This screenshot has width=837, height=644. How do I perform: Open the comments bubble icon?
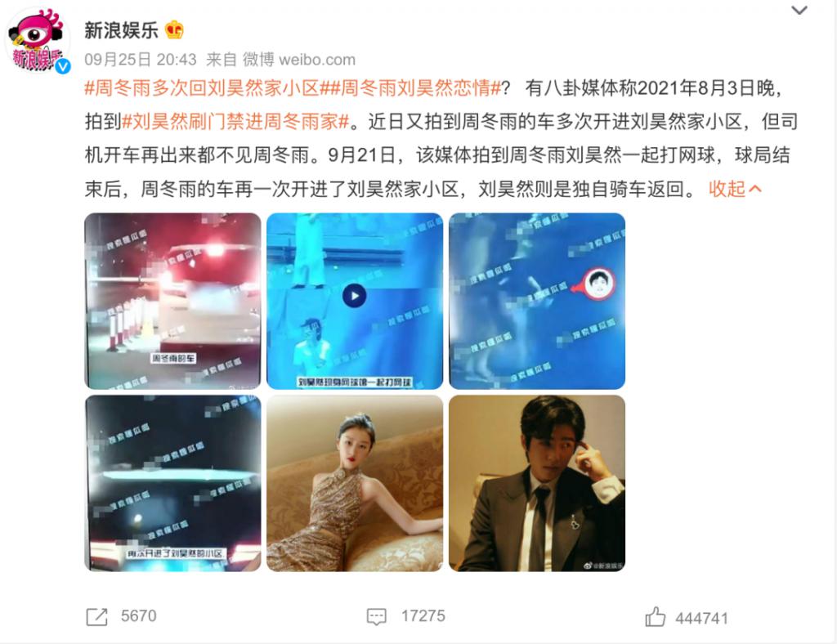376,617
